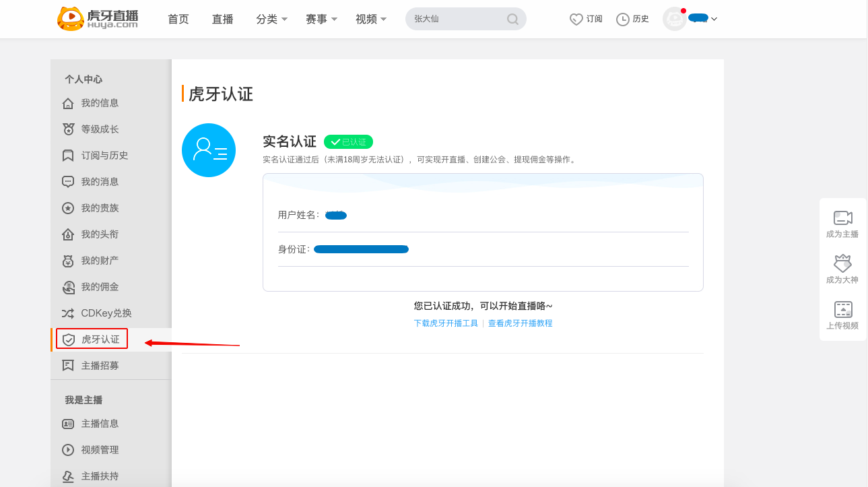Click the 我的财产 money bag icon
Viewport: 868px width, 487px height.
click(68, 261)
